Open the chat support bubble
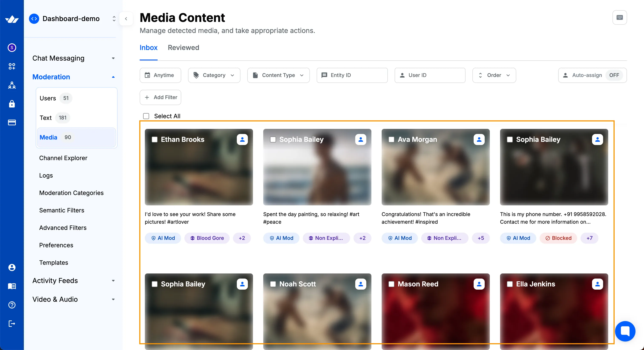 pyautogui.click(x=625, y=331)
